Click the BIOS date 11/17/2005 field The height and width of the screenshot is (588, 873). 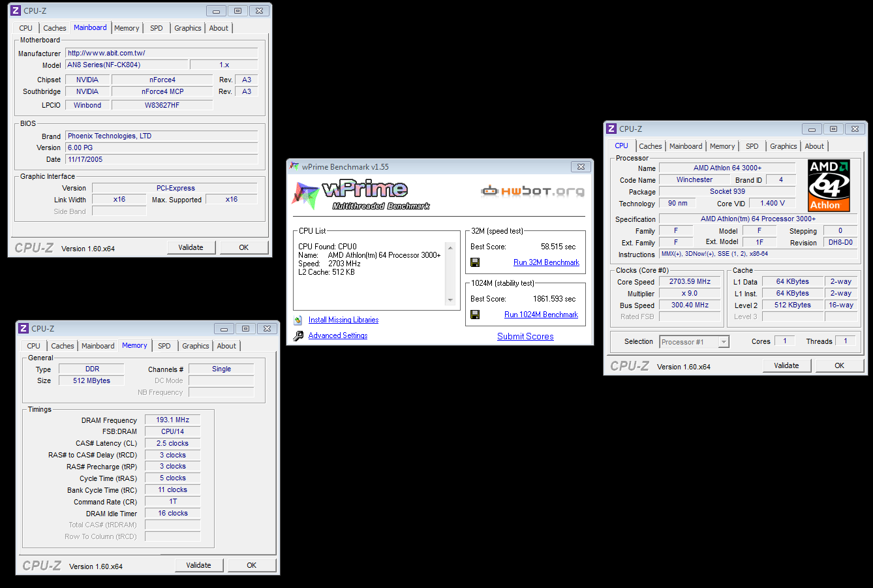click(x=162, y=159)
